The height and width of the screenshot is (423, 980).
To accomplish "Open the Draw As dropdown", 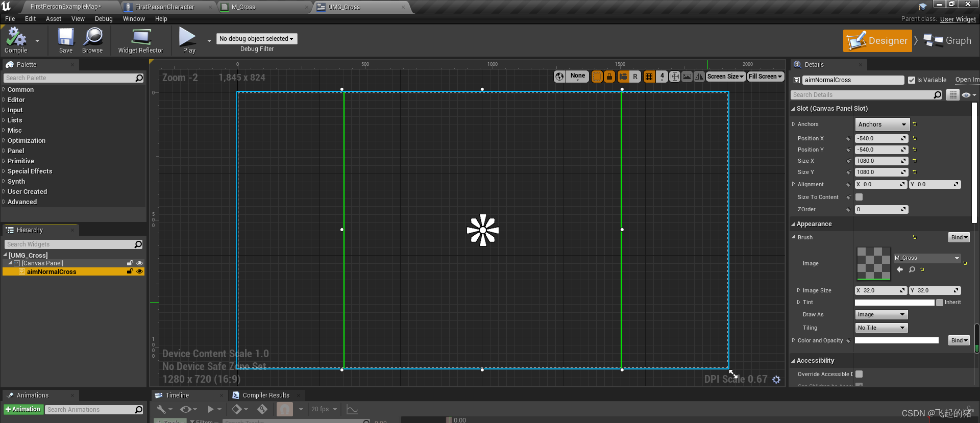I will 881,315.
